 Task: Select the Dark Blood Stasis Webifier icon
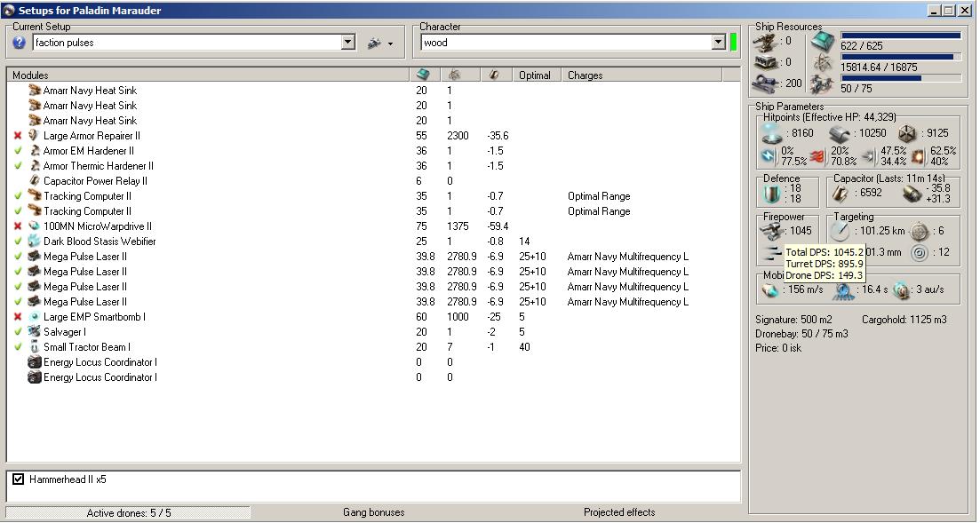click(x=35, y=242)
